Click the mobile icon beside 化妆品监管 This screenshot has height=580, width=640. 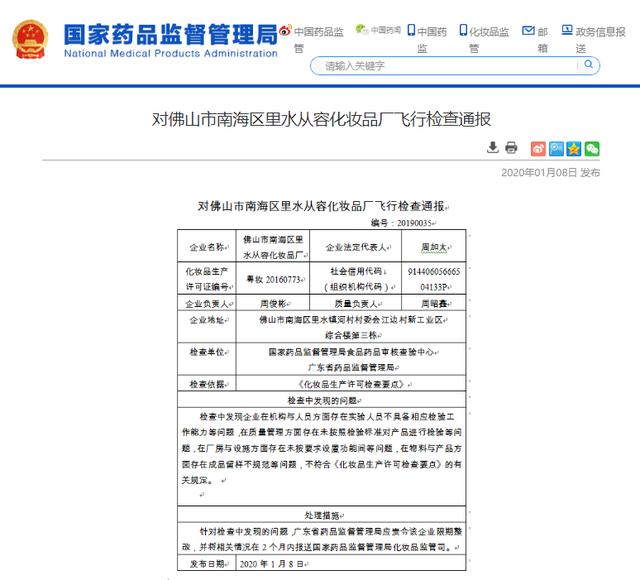[x=463, y=30]
